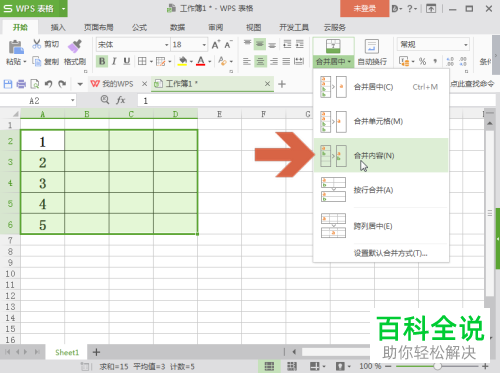This screenshot has height=373, width=500.
Task: Click the merge and center icon
Action: 333,47
